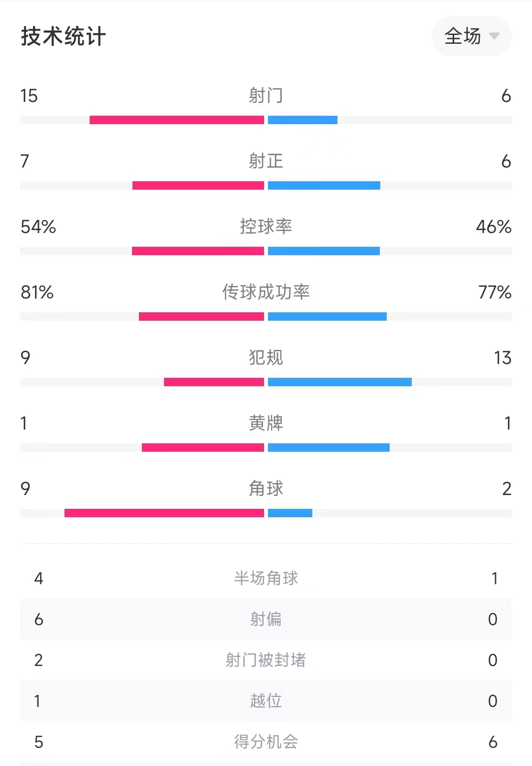532x766 pixels.
Task: Open the 全场 period dropdown
Action: pos(471,36)
